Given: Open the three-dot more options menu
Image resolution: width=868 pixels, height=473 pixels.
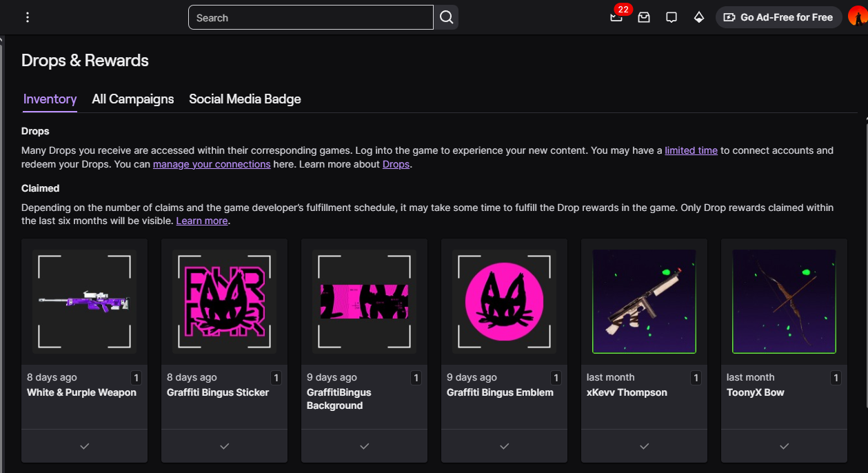Looking at the screenshot, I should [x=28, y=17].
